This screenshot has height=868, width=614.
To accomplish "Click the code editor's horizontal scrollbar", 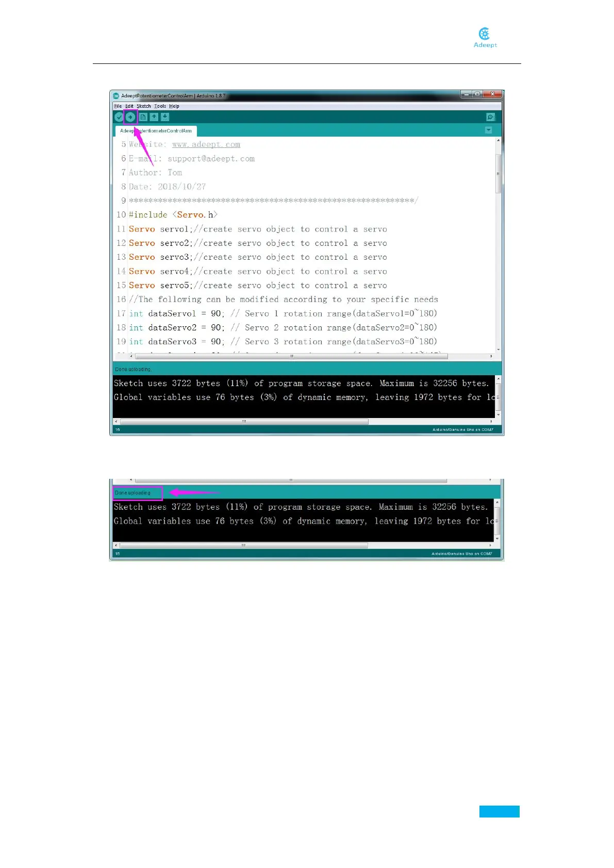I will [292, 356].
